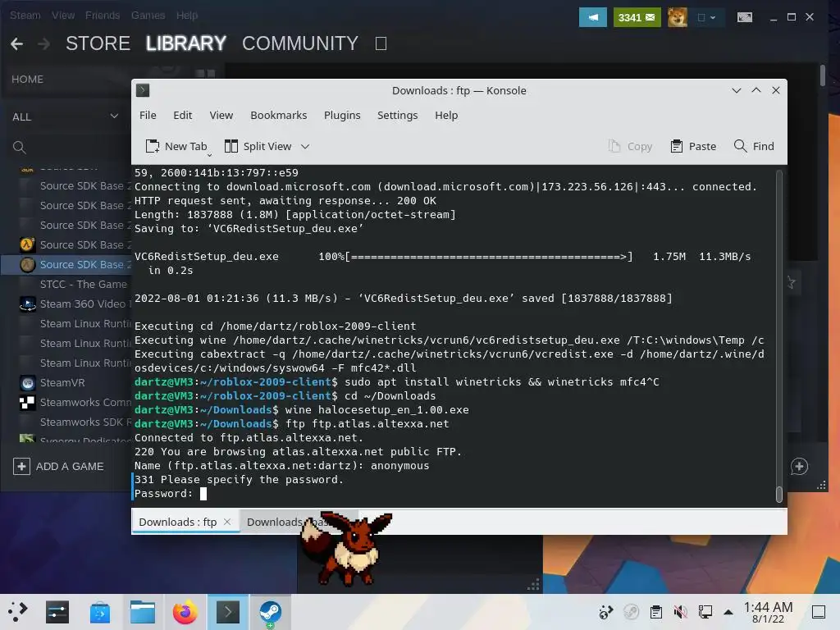Open the KDE application launcher

click(x=17, y=611)
